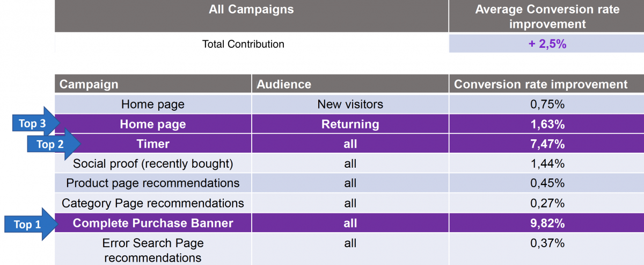The width and height of the screenshot is (644, 265).
Task: Select the Complete Purchase Banner campaign
Action: pyautogui.click(x=153, y=223)
